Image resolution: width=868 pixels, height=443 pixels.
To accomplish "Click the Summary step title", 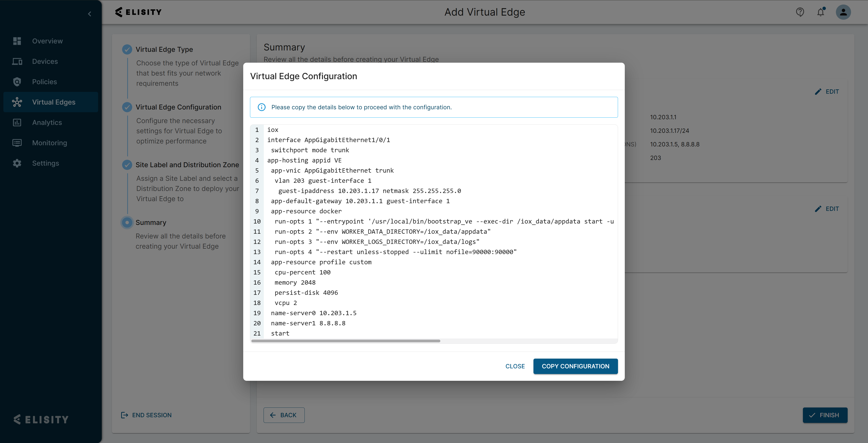I will (151, 222).
